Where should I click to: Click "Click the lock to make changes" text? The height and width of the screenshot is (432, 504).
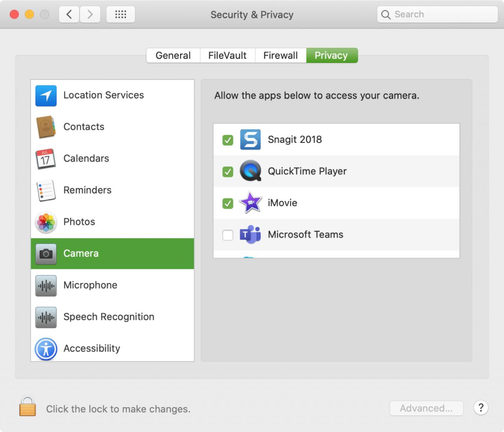(x=118, y=409)
